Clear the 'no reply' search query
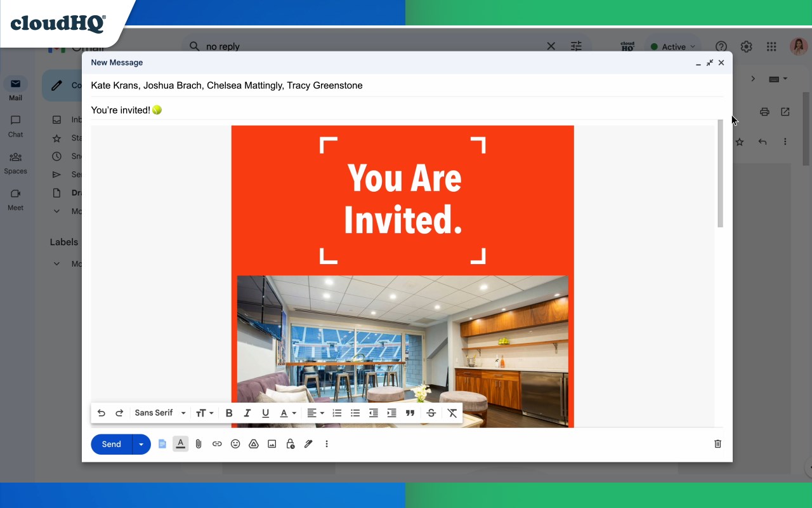Screen dimensions: 812x508 point(551,46)
